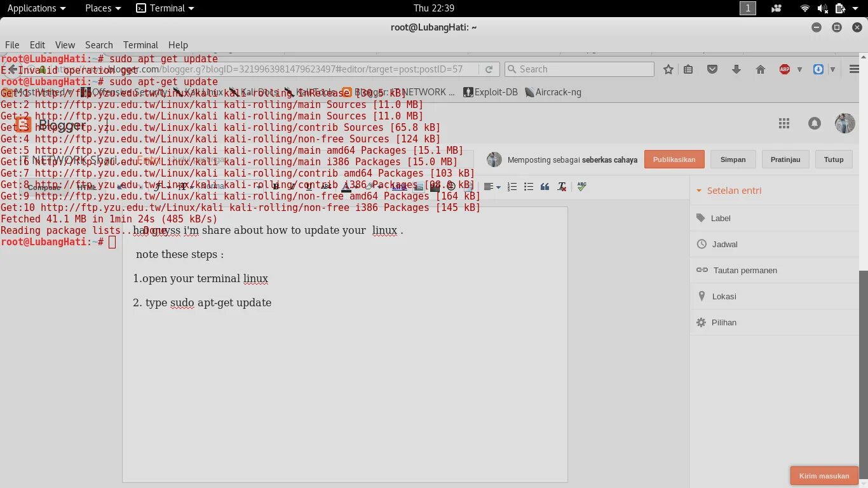Click Pratinjau button
Screen dimensions: 868x488
coord(785,159)
